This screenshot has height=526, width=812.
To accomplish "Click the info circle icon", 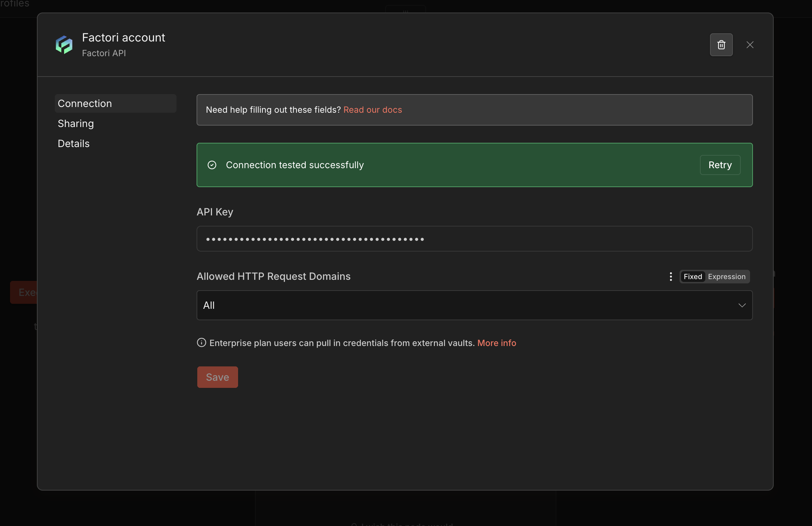I will 202,343.
